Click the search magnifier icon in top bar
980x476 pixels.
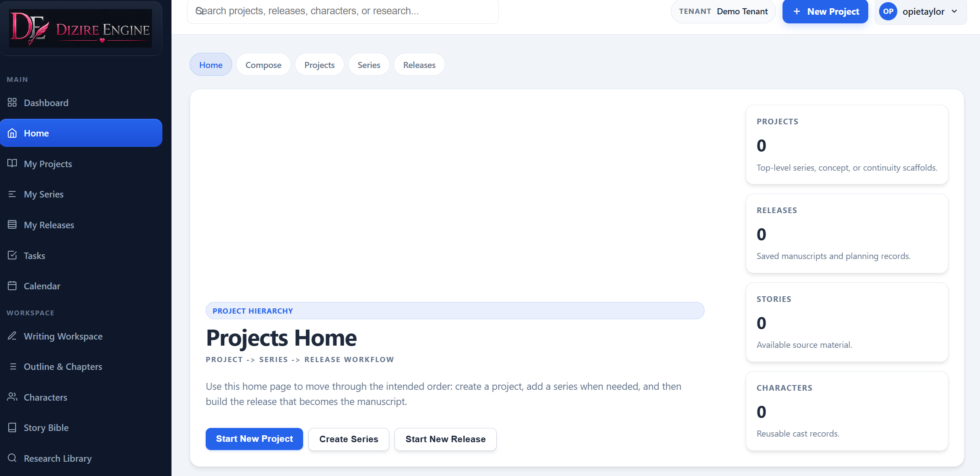[x=199, y=11]
